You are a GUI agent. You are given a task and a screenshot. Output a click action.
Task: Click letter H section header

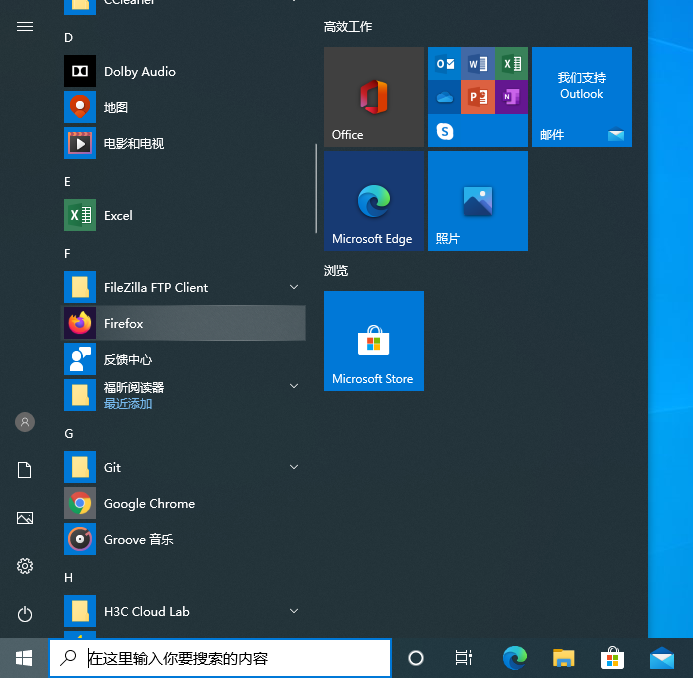click(69, 578)
